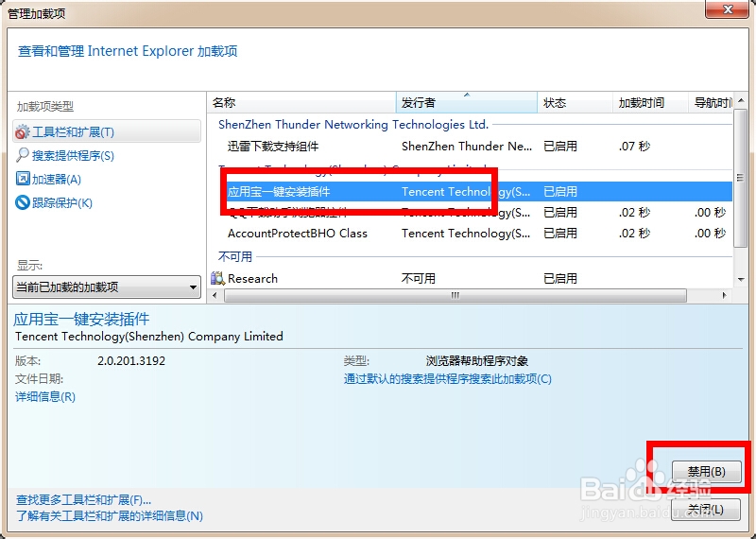Screen dimensions: 756x539
Task: Select the Research add-on row
Action: point(470,278)
